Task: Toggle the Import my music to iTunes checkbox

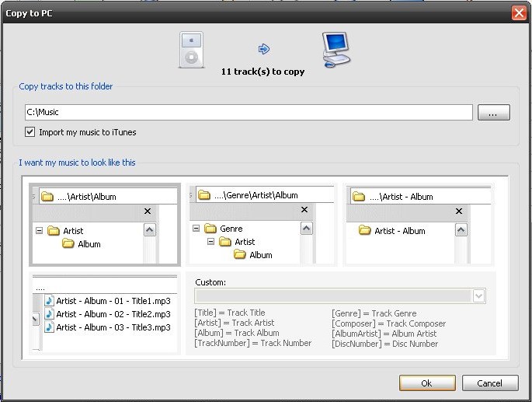Action: coord(30,132)
